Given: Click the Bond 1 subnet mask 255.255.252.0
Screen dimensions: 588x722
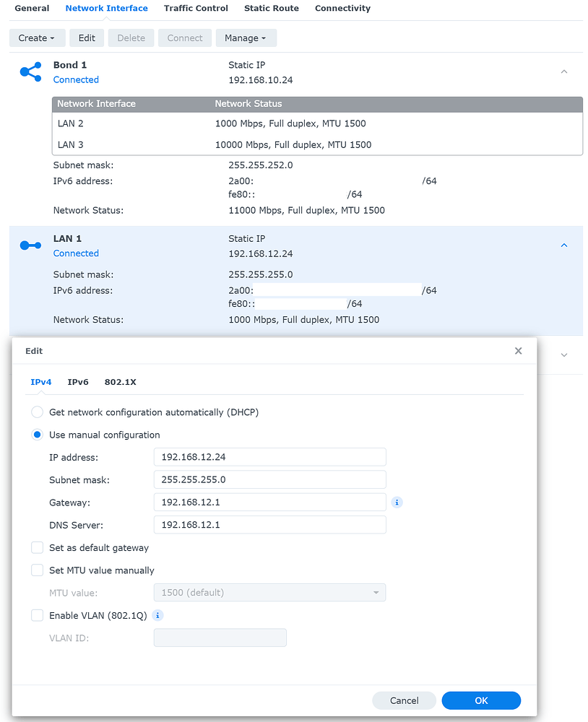Looking at the screenshot, I should pyautogui.click(x=260, y=165).
